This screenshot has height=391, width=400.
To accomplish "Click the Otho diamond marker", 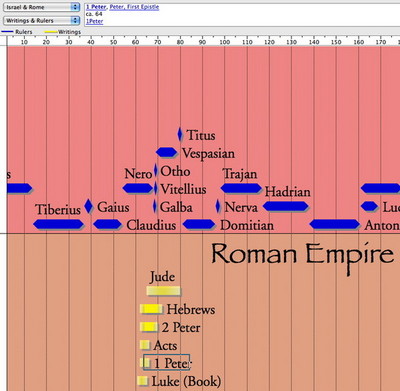I will (x=155, y=171).
